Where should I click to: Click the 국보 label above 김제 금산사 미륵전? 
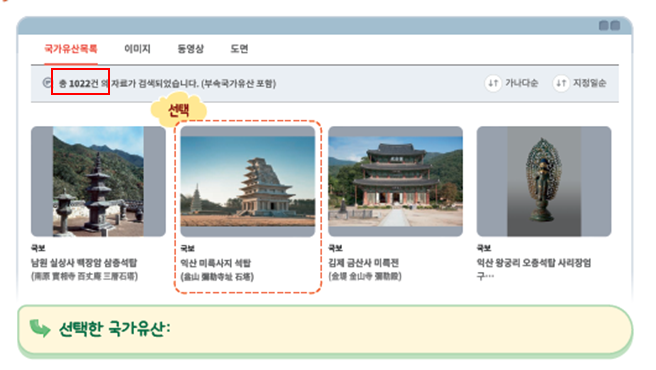(x=336, y=248)
